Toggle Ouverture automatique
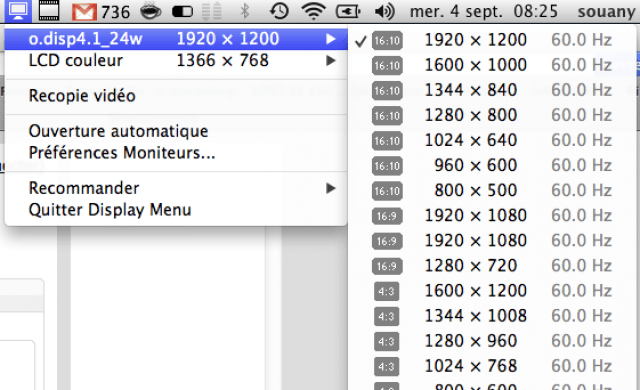The image size is (640, 390). click(x=176, y=131)
